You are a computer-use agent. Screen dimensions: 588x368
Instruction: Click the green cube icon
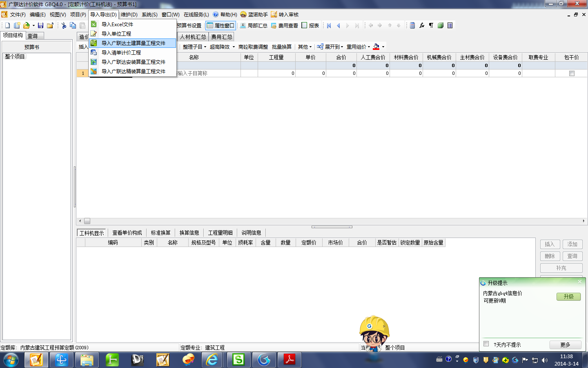click(441, 25)
